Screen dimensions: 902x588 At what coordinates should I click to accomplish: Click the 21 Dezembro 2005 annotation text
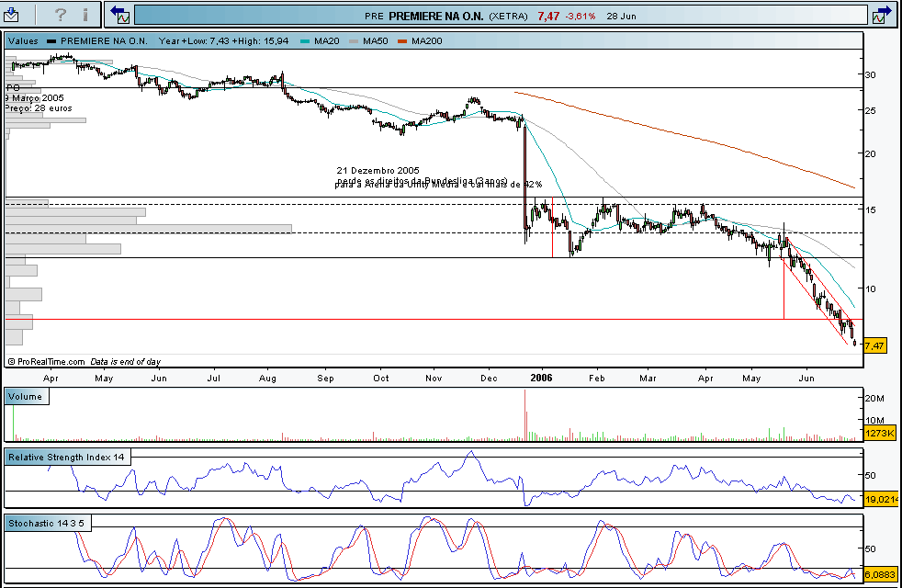(x=378, y=171)
